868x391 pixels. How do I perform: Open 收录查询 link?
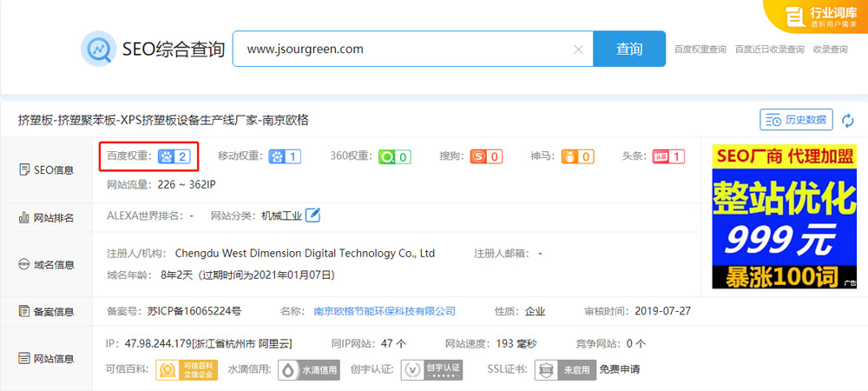click(x=830, y=50)
